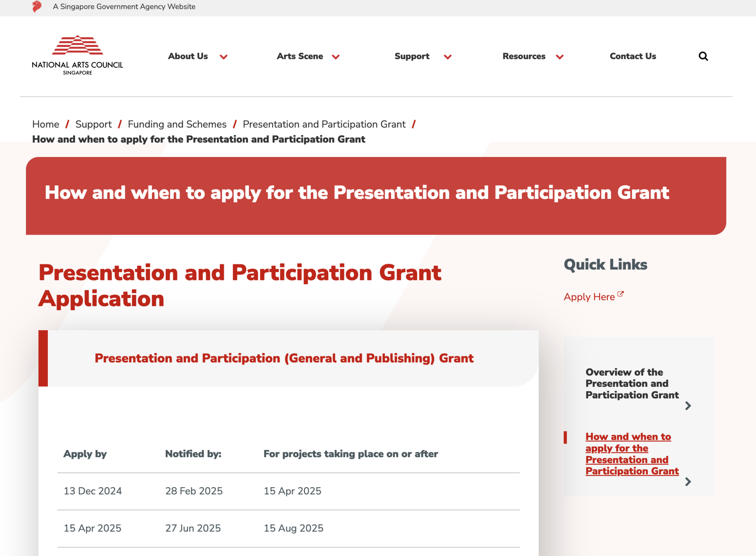The height and width of the screenshot is (556, 756).
Task: Click the Quick Links heading
Action: coord(605,265)
